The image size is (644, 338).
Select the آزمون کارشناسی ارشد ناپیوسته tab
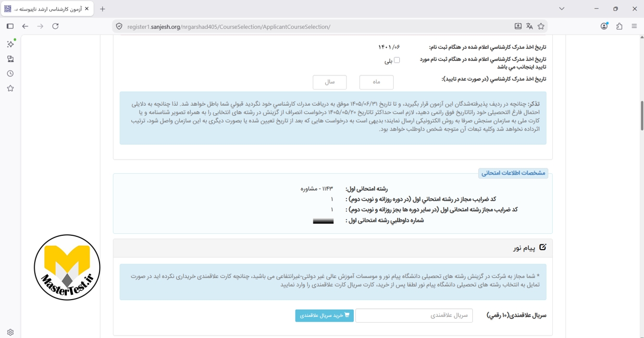[47, 9]
